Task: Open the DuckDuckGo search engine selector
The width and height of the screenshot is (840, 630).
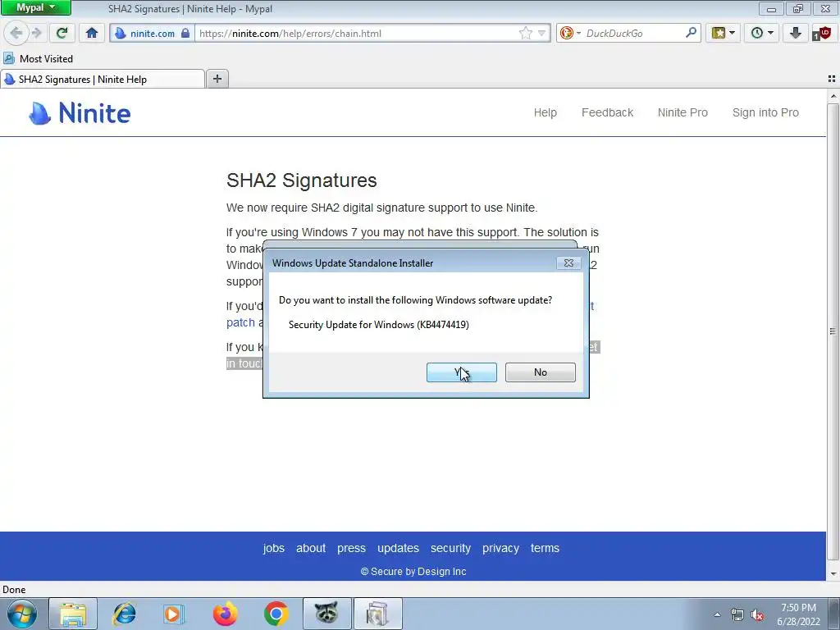Action: pos(569,33)
